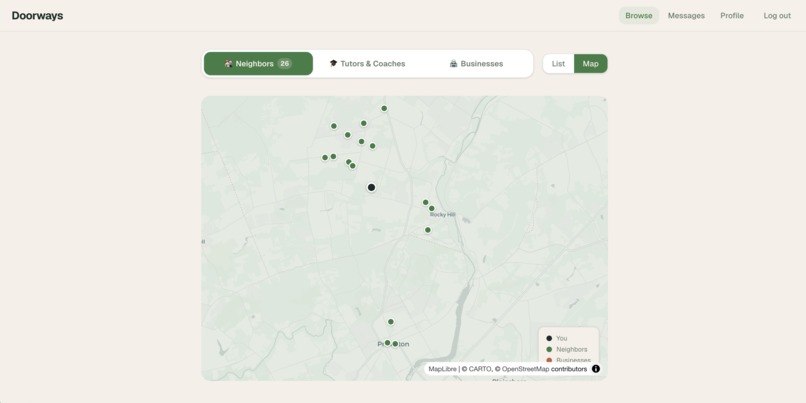
Task: Select the Neighbors tab
Action: 259,64
